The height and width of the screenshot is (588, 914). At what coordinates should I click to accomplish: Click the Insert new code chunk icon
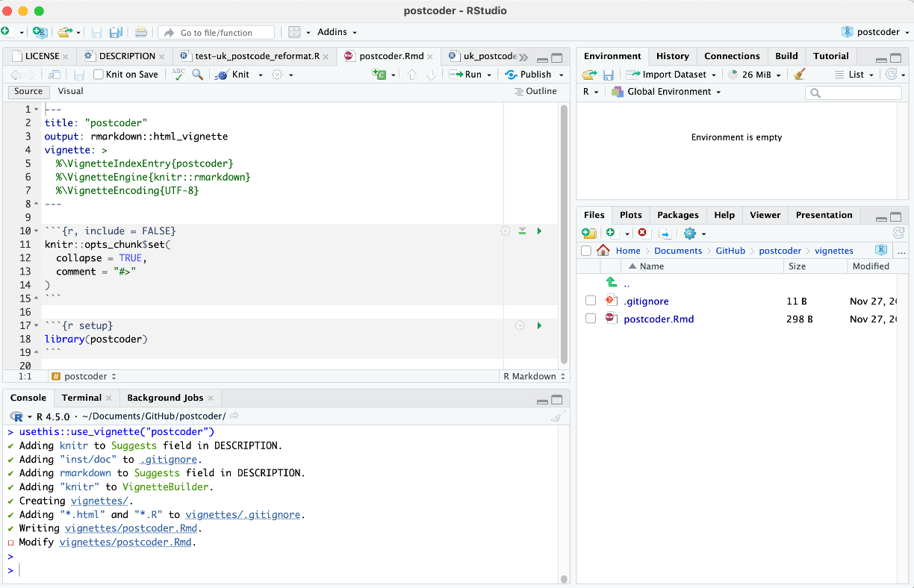(379, 75)
